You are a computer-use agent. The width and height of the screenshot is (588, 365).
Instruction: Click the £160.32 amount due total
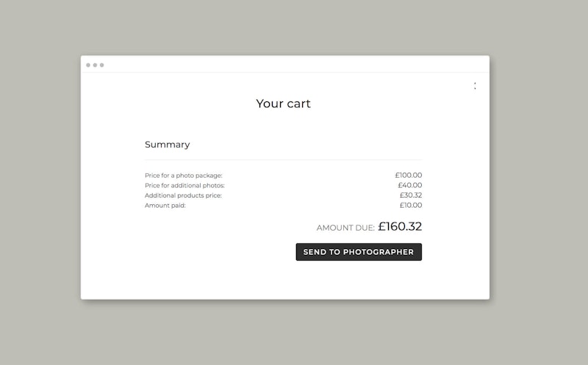400,227
